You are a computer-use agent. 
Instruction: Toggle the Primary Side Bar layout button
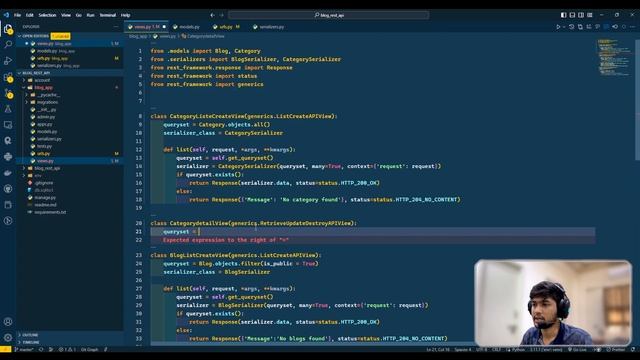[x=563, y=15]
